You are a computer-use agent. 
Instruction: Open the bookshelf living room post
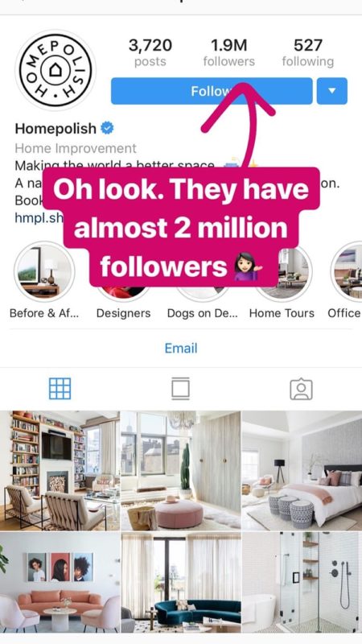click(60, 471)
